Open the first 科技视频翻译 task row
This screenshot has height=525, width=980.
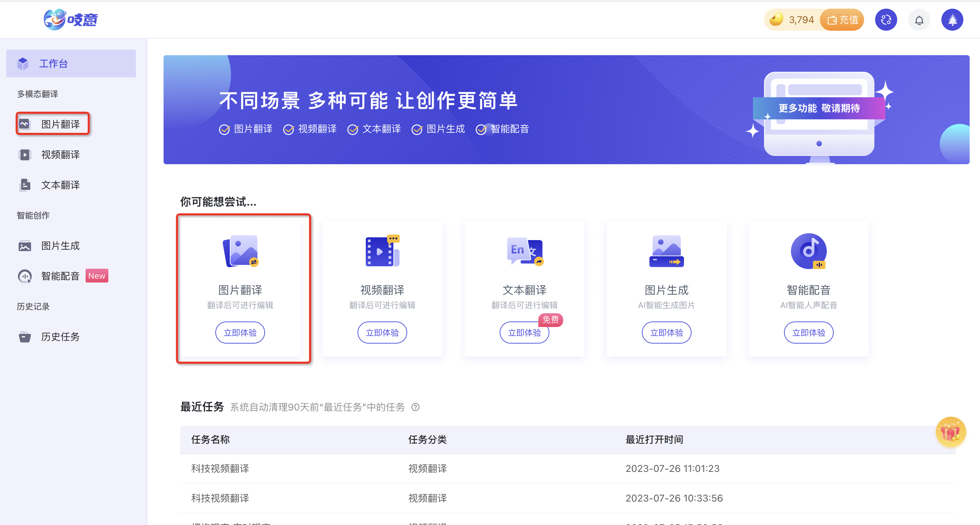220,468
